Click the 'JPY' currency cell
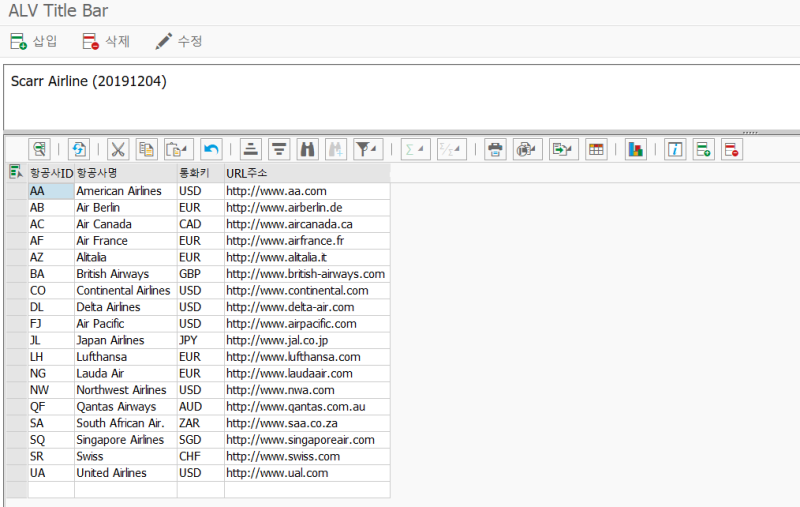The height and width of the screenshot is (507, 800). click(x=201, y=340)
